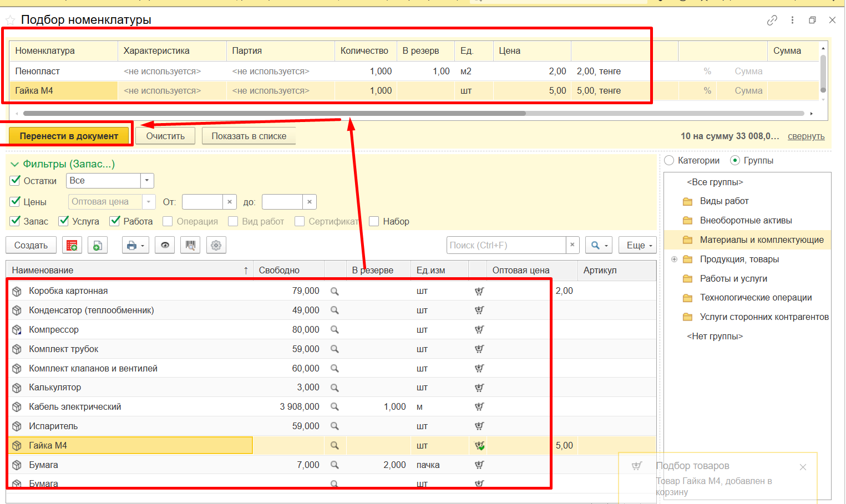
Task: Click the Поиск (Ctrl+F) search field
Action: click(x=506, y=245)
